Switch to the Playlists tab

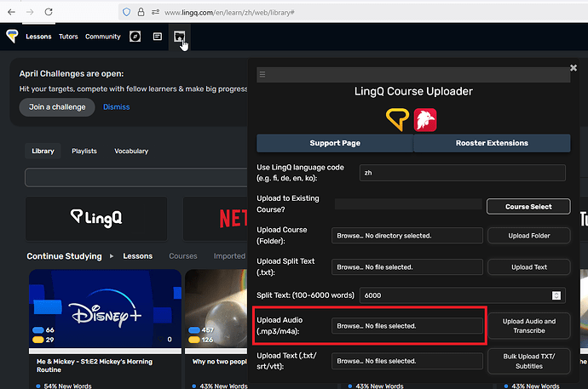(x=84, y=151)
